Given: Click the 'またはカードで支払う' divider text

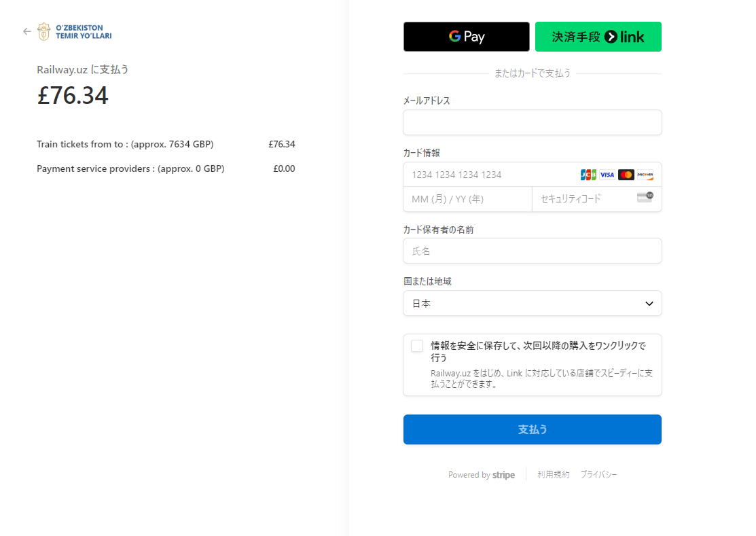Looking at the screenshot, I should pos(533,73).
